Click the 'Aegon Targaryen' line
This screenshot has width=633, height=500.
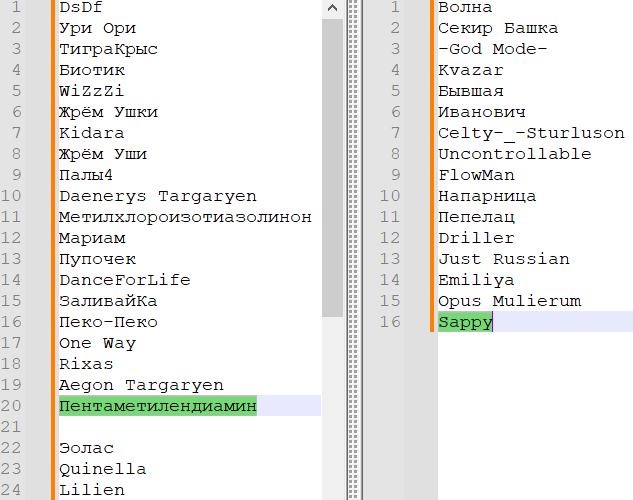pyautogui.click(x=141, y=385)
